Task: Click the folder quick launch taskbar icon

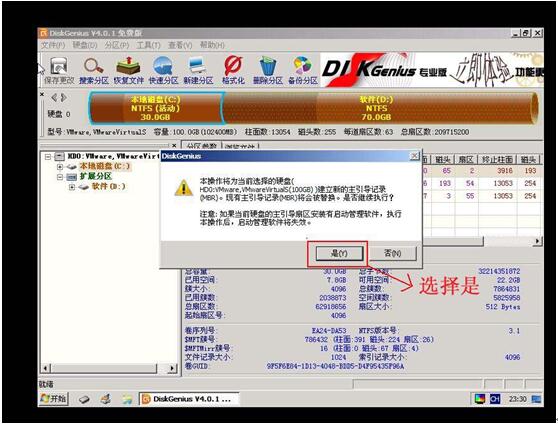Action: click(x=127, y=399)
